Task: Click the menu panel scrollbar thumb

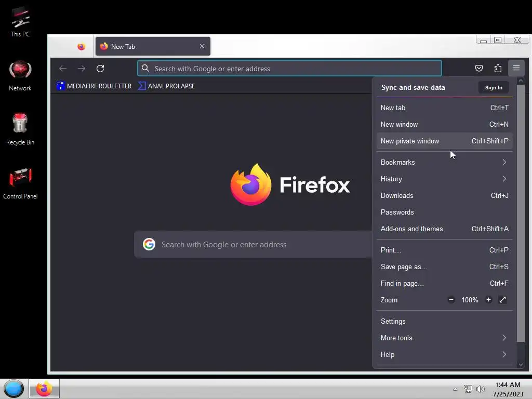Action: (521, 213)
